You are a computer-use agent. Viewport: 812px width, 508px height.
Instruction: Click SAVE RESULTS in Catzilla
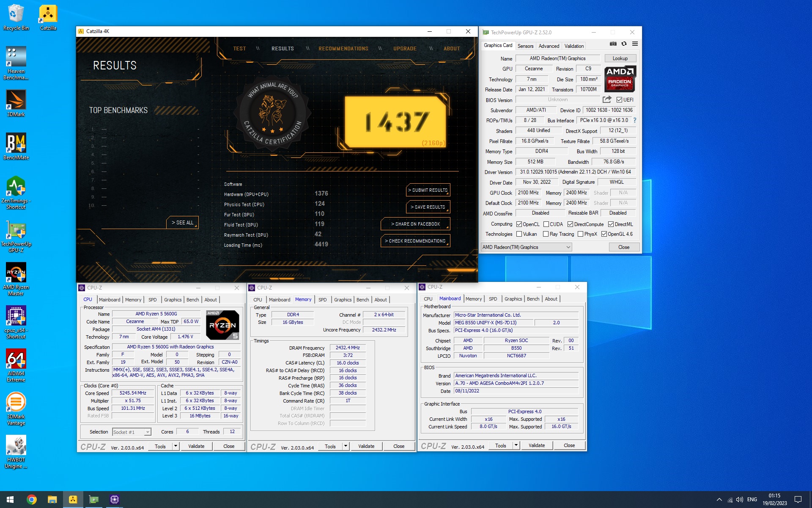coord(428,207)
